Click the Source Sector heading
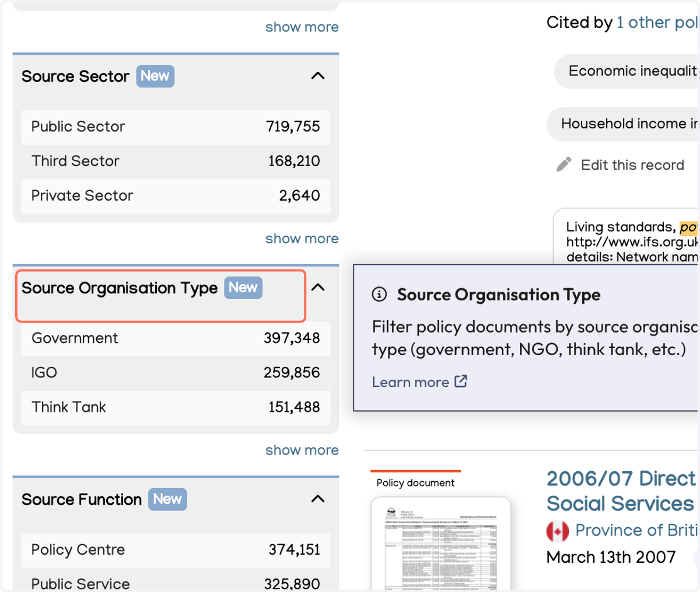This screenshot has width=700, height=592. pos(75,76)
